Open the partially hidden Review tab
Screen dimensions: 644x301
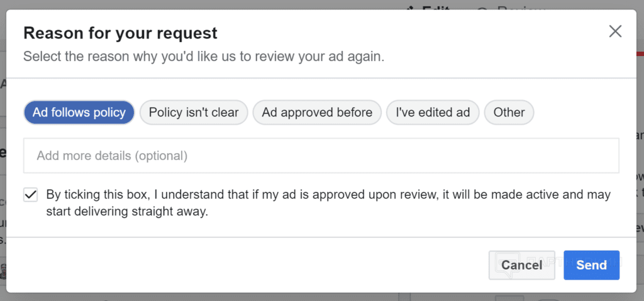tap(520, 8)
